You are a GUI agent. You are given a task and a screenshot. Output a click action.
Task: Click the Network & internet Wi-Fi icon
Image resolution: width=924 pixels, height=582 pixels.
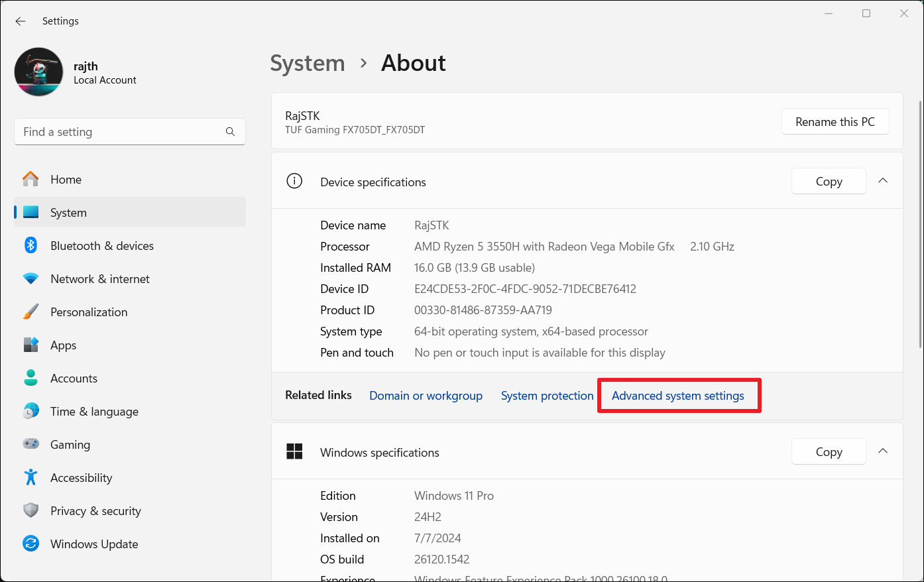click(30, 279)
